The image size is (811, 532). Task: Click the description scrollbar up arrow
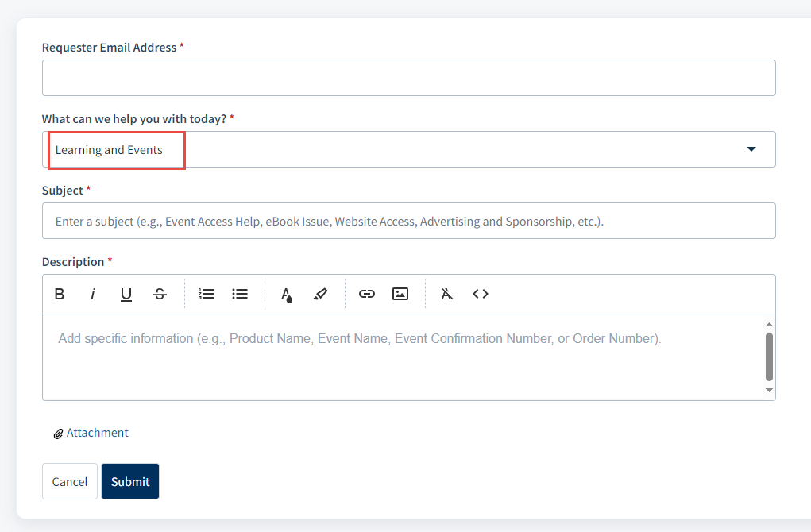769,324
